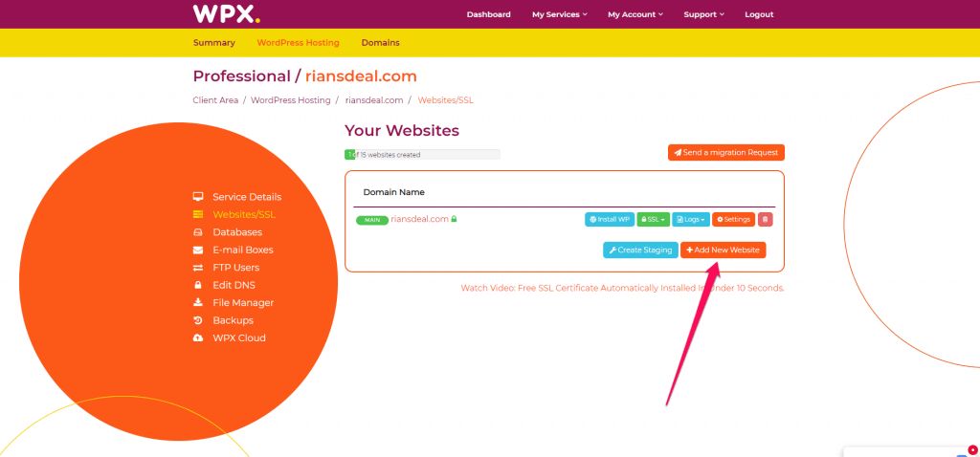Open the Watch Video Free SSL link
Viewport: 980px width, 457px height.
pos(622,289)
